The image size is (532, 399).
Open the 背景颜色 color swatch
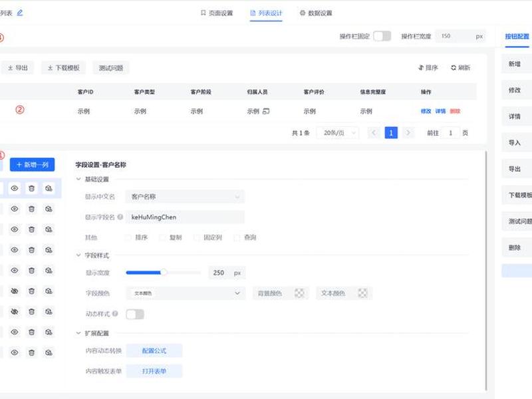click(299, 293)
